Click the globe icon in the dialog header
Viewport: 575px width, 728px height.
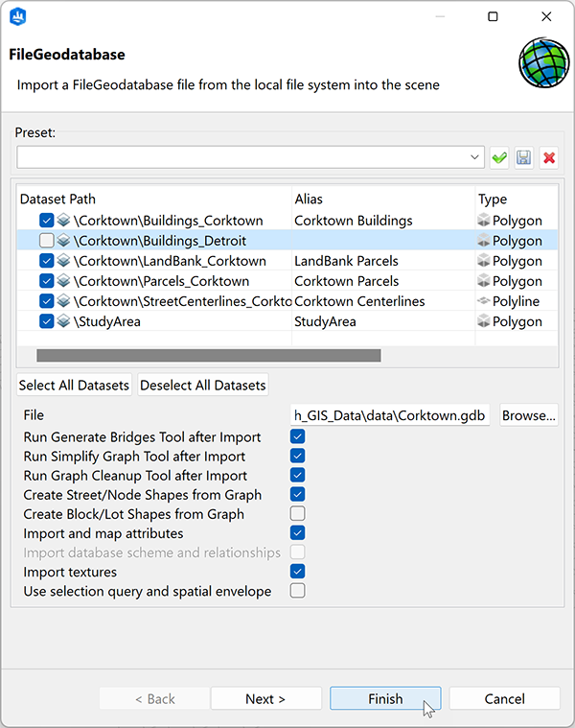click(x=544, y=62)
